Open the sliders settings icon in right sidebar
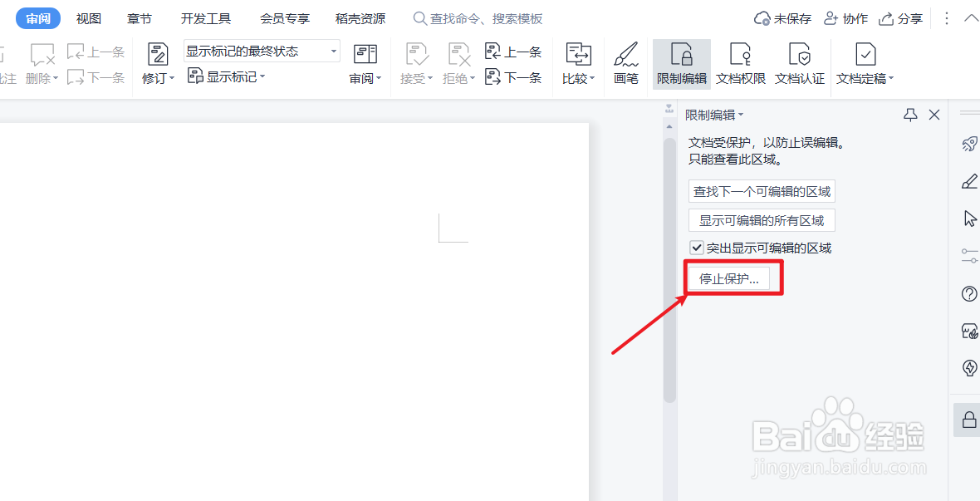980x501 pixels. [x=969, y=255]
